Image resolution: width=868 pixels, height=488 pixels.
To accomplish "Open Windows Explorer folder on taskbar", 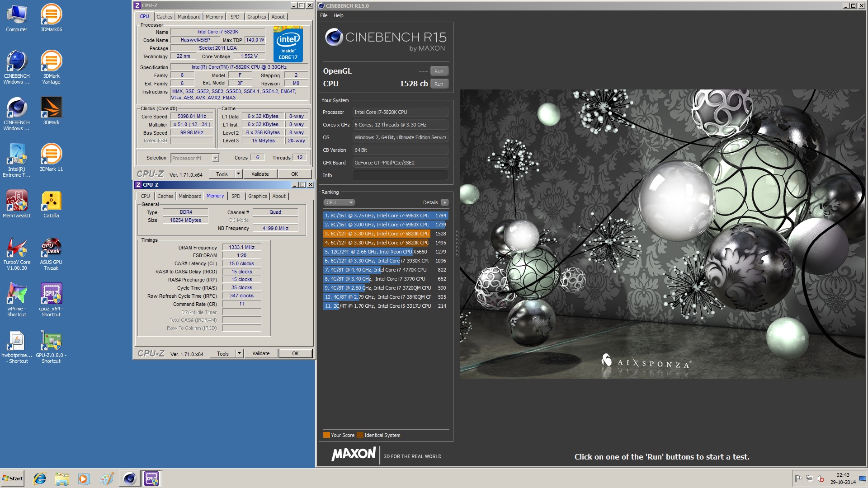I will (62, 479).
